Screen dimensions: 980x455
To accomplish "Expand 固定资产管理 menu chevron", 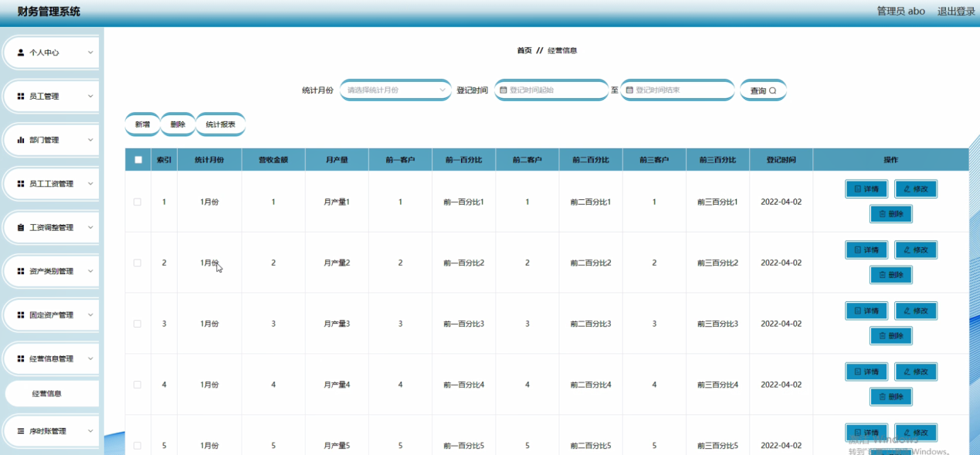I will [90, 315].
